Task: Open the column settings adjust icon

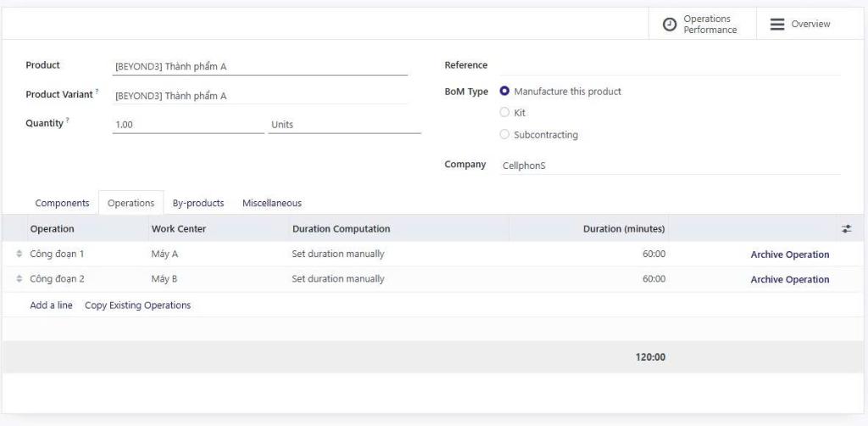Action: (x=846, y=229)
